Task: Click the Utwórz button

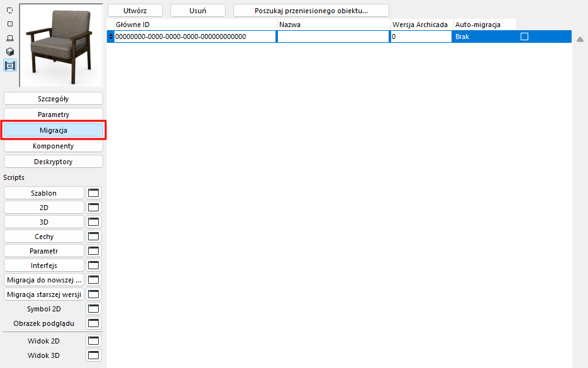Action: coord(135,10)
